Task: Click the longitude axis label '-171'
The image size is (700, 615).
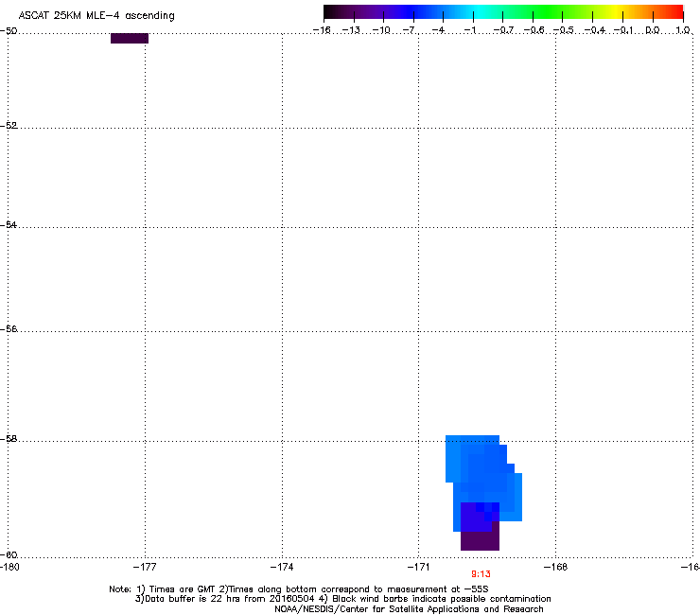Action: [x=419, y=567]
